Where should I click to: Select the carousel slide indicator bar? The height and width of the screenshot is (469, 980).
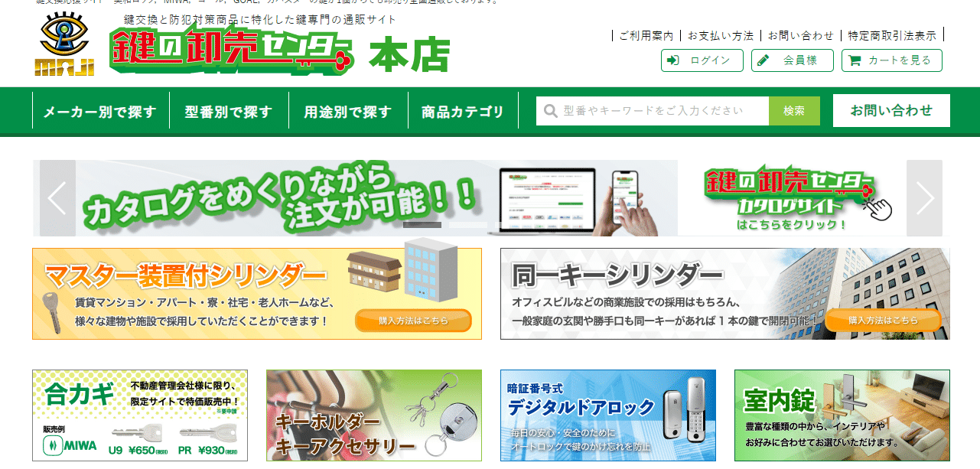422,224
